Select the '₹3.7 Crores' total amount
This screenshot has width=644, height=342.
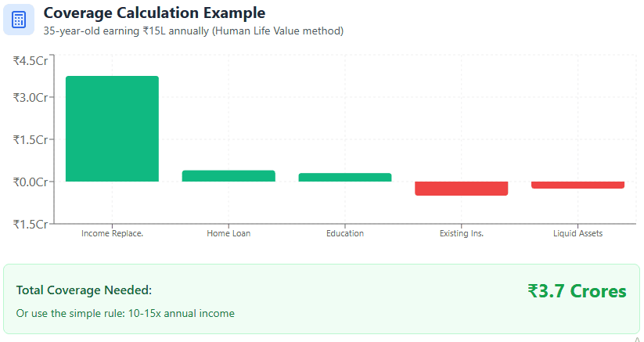point(577,291)
